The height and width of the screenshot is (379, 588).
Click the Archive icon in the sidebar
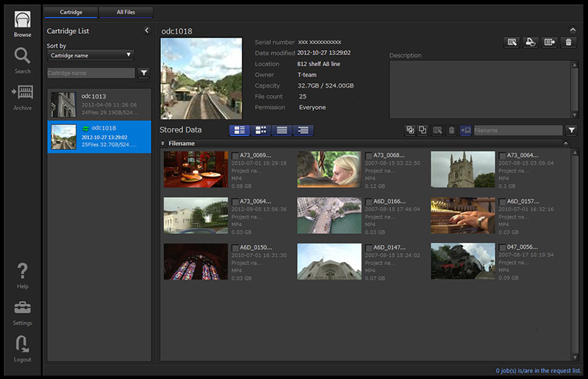[x=22, y=96]
